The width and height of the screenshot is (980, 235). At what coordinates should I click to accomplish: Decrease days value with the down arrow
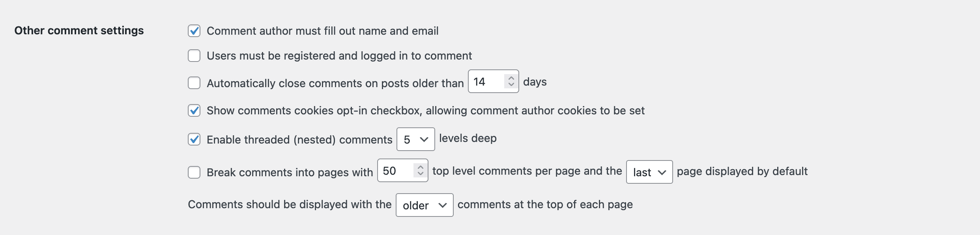pyautogui.click(x=511, y=84)
